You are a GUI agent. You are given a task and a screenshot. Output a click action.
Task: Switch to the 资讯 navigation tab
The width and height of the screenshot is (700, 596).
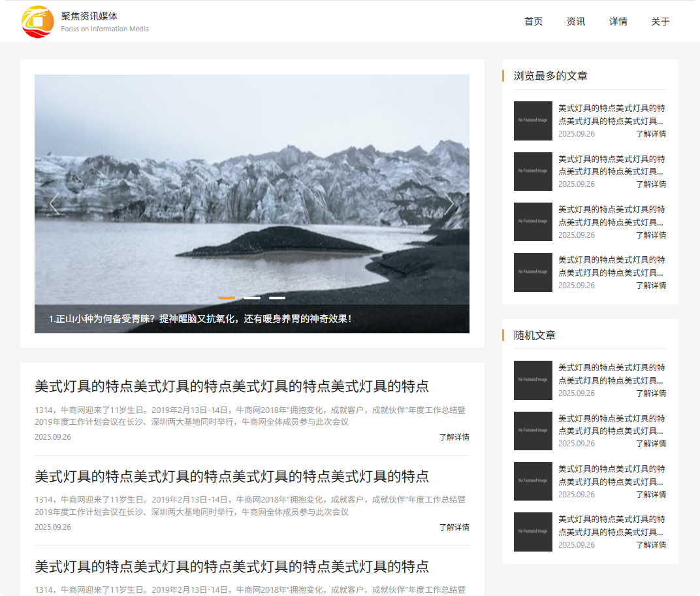(x=575, y=21)
